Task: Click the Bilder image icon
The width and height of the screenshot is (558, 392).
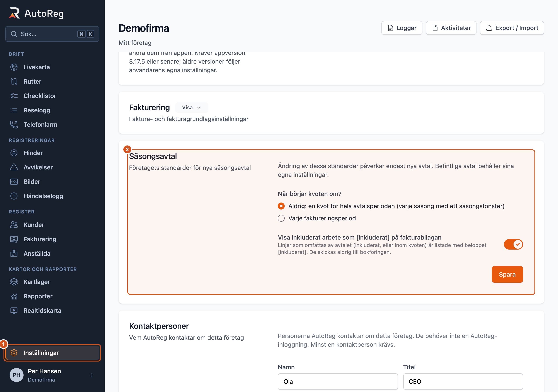Action: pyautogui.click(x=14, y=182)
